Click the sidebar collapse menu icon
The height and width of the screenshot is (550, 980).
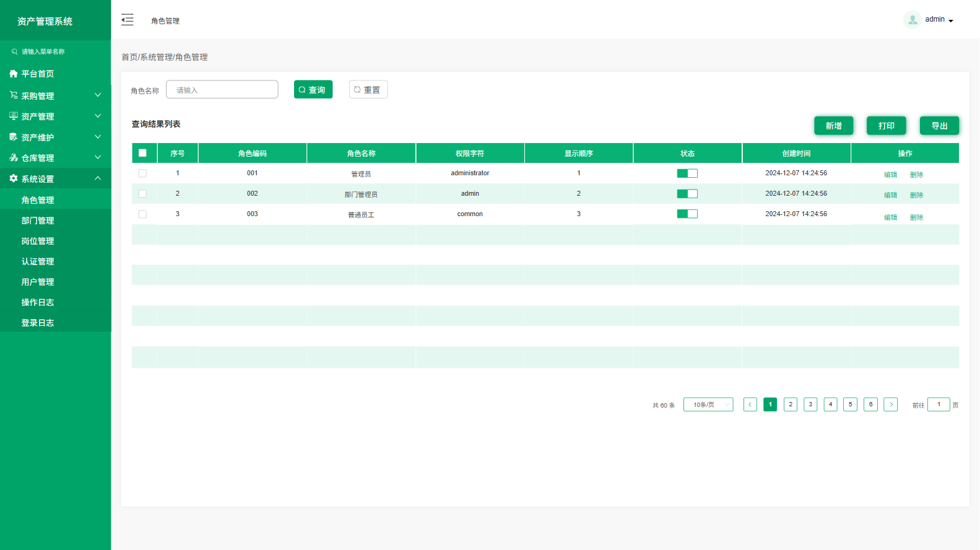(127, 20)
